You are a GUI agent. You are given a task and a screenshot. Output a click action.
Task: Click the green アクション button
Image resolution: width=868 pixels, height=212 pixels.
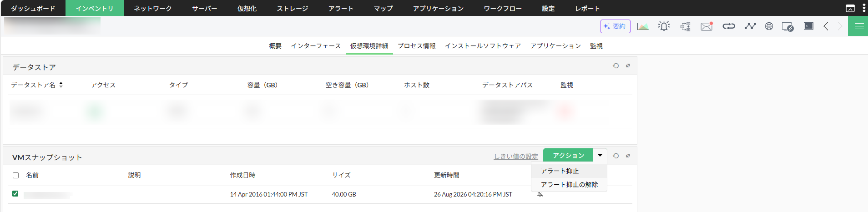[x=568, y=155]
